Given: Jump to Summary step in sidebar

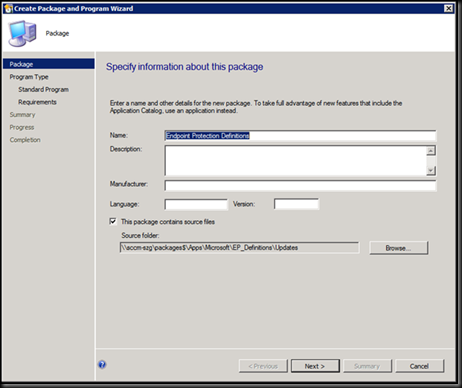Looking at the screenshot, I should pyautogui.click(x=22, y=115).
